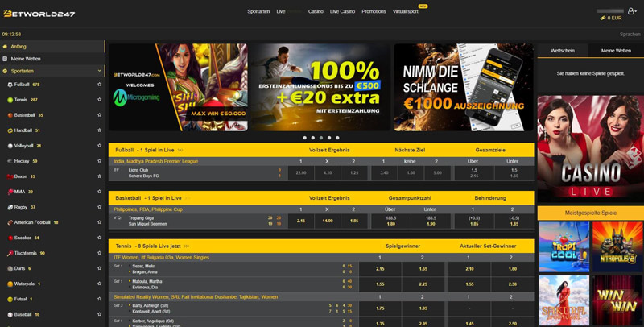
Task: Open the Win Win game thumbnail
Action: click(617, 300)
